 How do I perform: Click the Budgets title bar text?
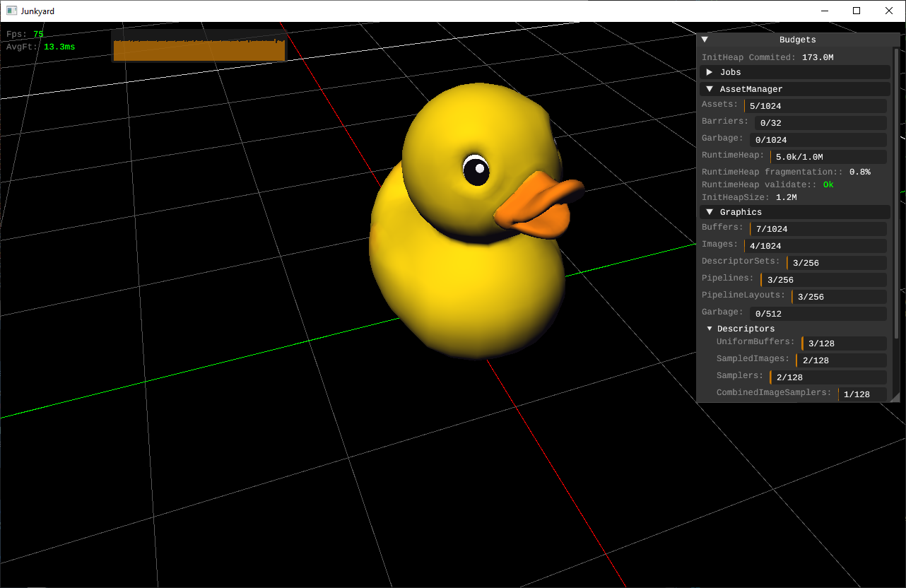click(x=798, y=40)
